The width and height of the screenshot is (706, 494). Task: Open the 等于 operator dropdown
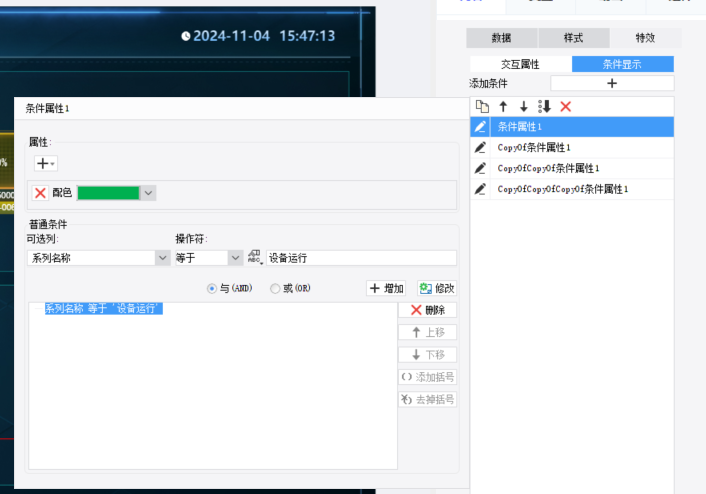tap(235, 258)
